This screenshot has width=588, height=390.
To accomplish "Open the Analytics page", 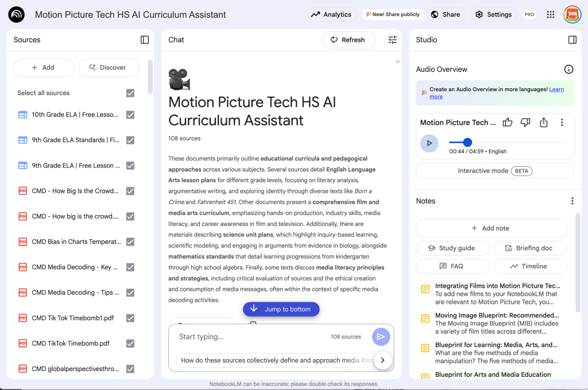I will tap(331, 14).
